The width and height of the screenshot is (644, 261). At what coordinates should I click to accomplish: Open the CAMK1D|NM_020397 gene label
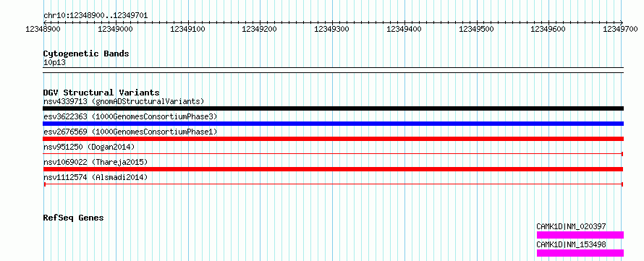pos(572,226)
